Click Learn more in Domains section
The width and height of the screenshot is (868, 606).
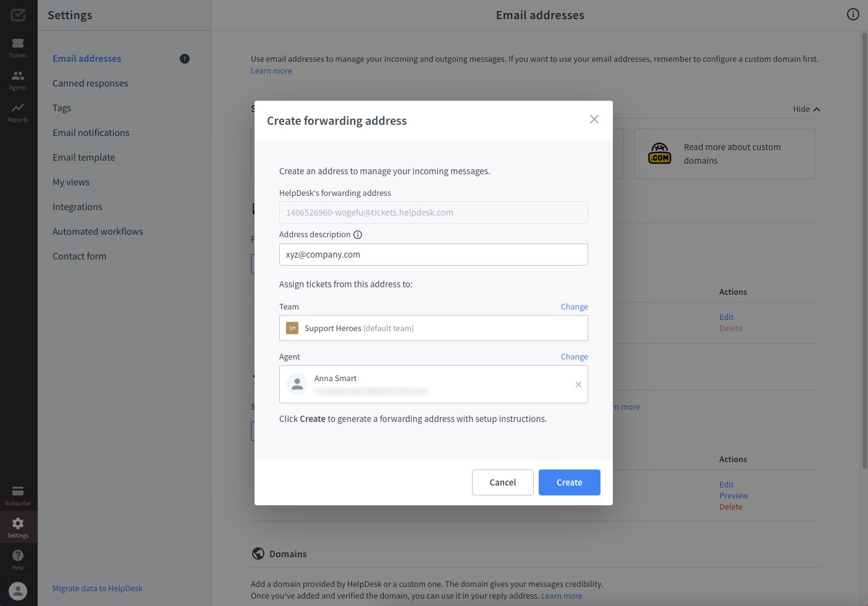(x=562, y=595)
